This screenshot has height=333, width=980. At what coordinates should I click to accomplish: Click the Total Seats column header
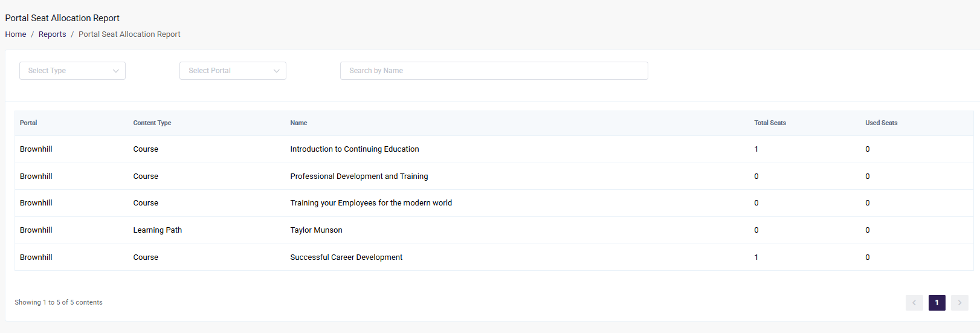click(x=770, y=123)
